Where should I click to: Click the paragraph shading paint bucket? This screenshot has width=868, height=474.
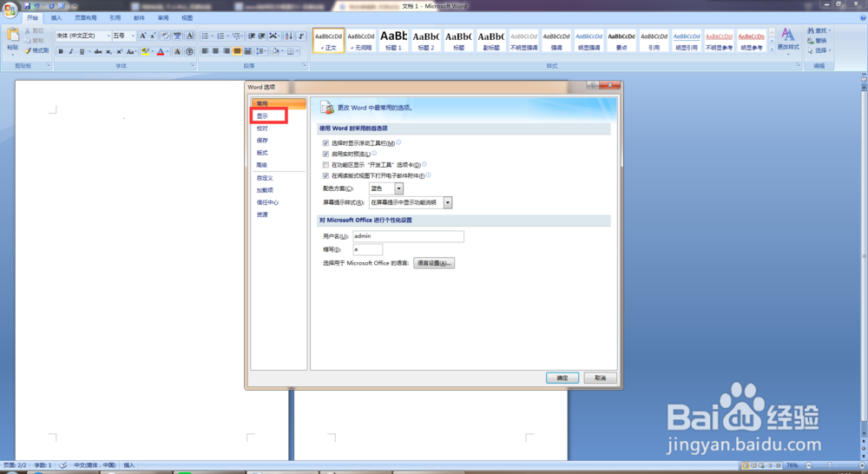click(276, 51)
